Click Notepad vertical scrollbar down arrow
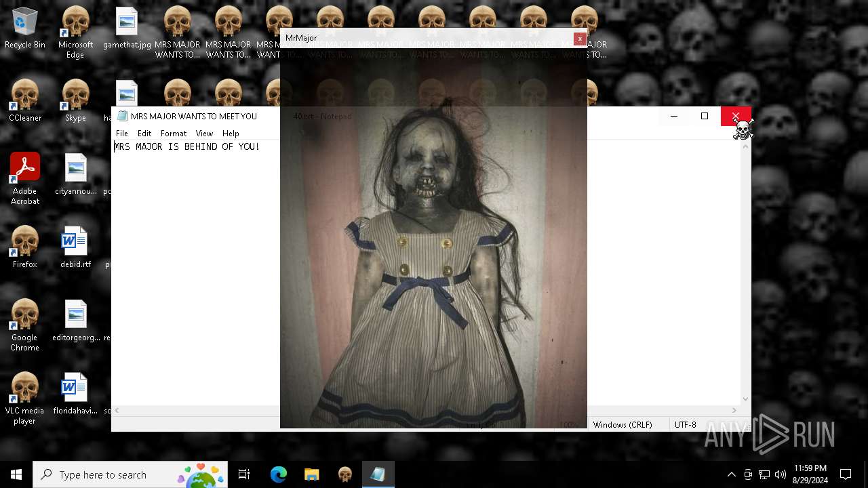868x488 pixels. [745, 399]
